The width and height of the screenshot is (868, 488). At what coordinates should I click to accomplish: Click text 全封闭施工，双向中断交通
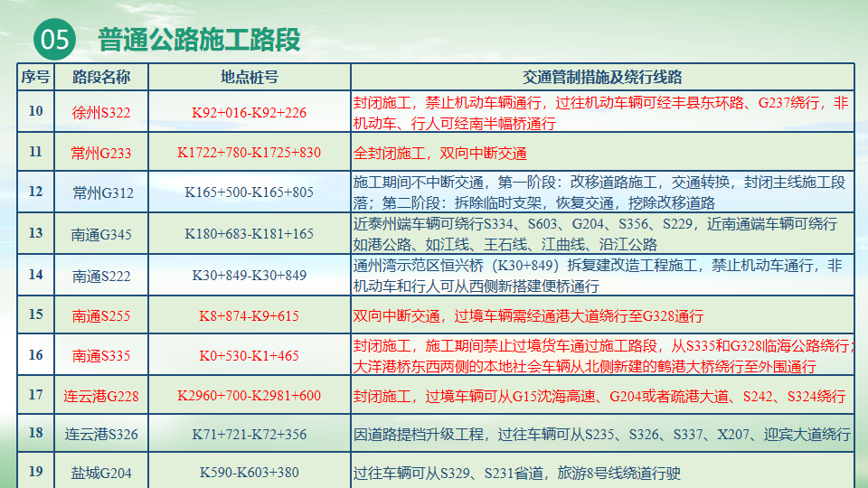tap(440, 154)
